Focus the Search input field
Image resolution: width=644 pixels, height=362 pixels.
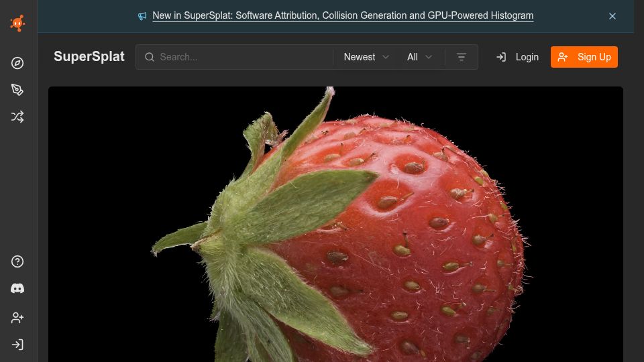(x=234, y=57)
